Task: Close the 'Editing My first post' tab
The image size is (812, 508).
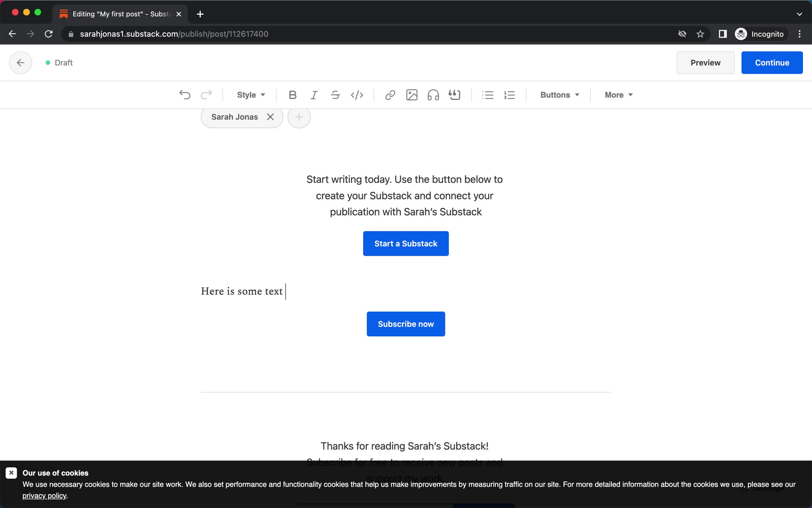Action: tap(179, 14)
